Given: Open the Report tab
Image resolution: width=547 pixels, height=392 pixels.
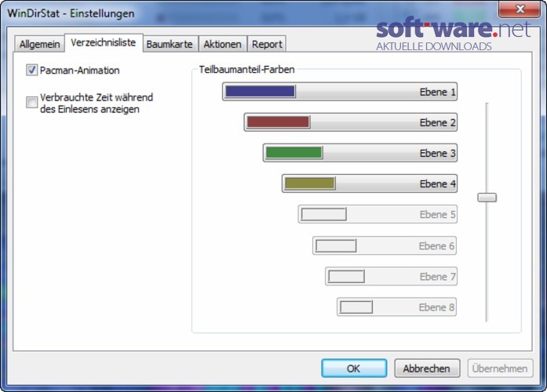Looking at the screenshot, I should pos(267,44).
